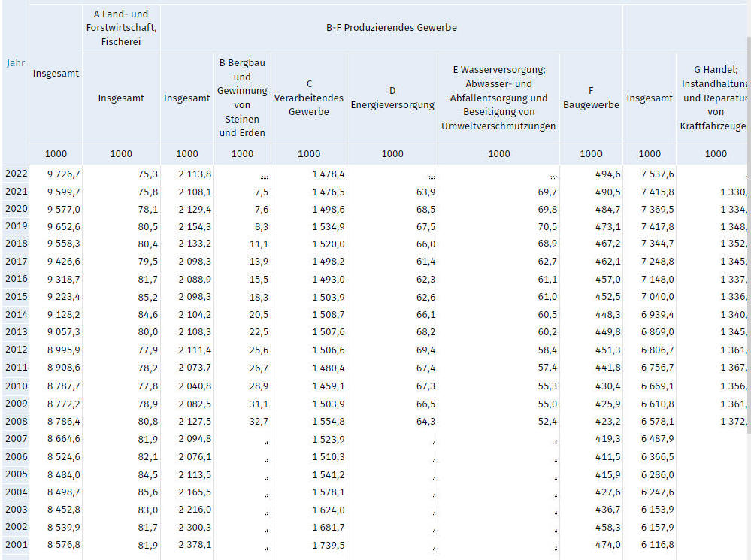The width and height of the screenshot is (751, 560).
Task: Select total value 9 577,0 for 2020
Action: click(x=64, y=209)
